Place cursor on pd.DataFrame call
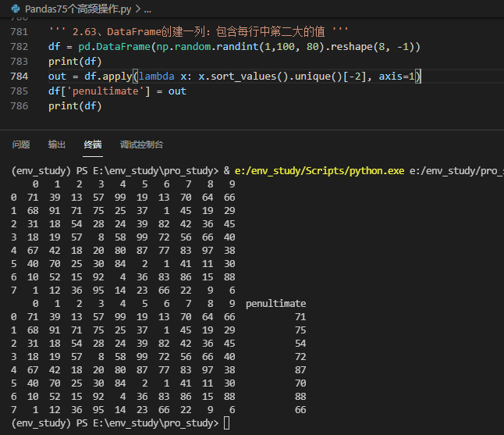 pos(114,47)
